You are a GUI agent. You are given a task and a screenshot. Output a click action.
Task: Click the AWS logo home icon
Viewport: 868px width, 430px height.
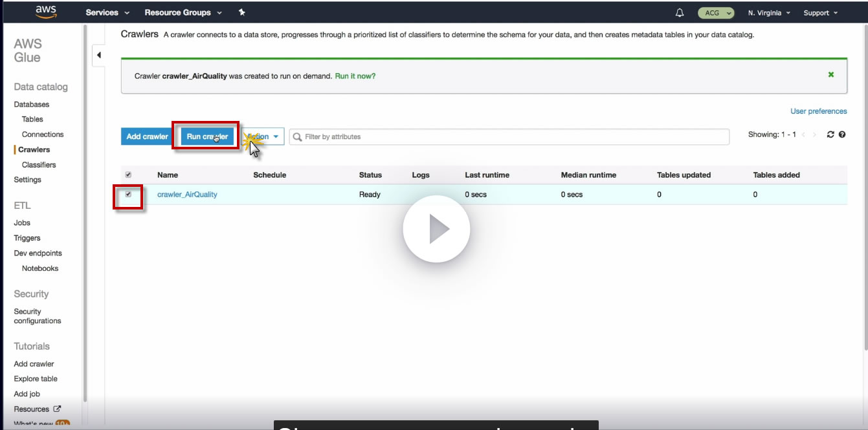click(x=46, y=12)
